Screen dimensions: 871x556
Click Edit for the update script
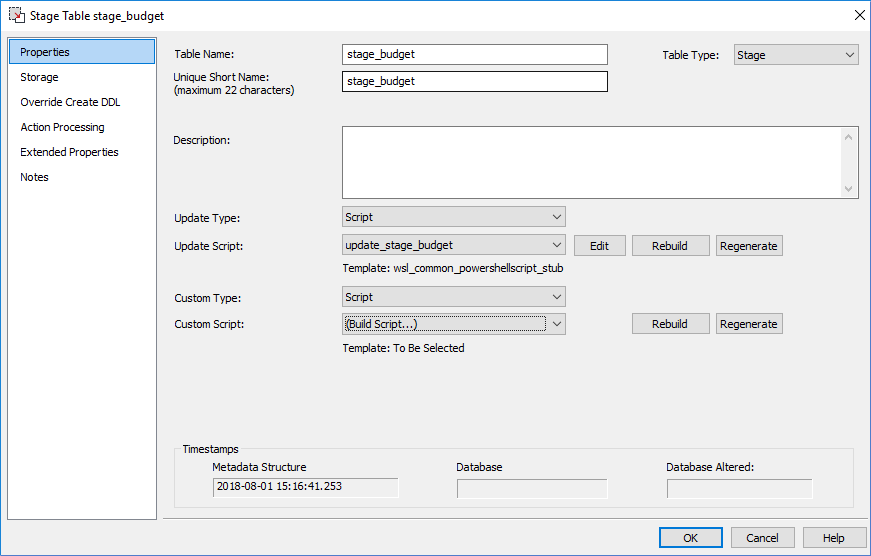pyautogui.click(x=599, y=246)
